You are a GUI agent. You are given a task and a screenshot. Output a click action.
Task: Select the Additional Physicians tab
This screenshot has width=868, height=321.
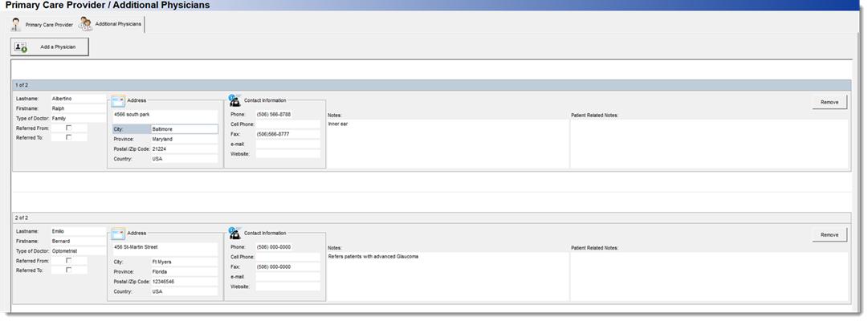[111, 24]
